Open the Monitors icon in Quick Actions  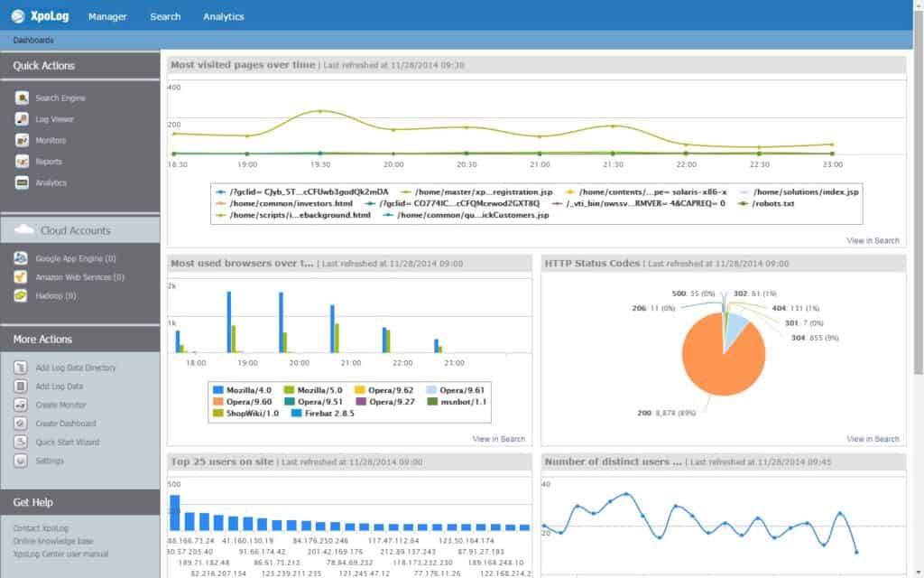tap(22, 140)
